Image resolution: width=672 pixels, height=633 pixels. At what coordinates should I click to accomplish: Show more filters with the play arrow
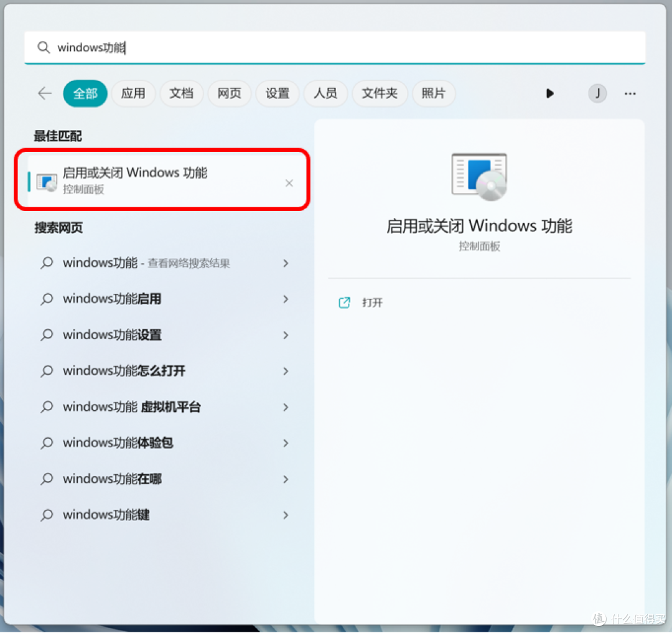coord(550,93)
